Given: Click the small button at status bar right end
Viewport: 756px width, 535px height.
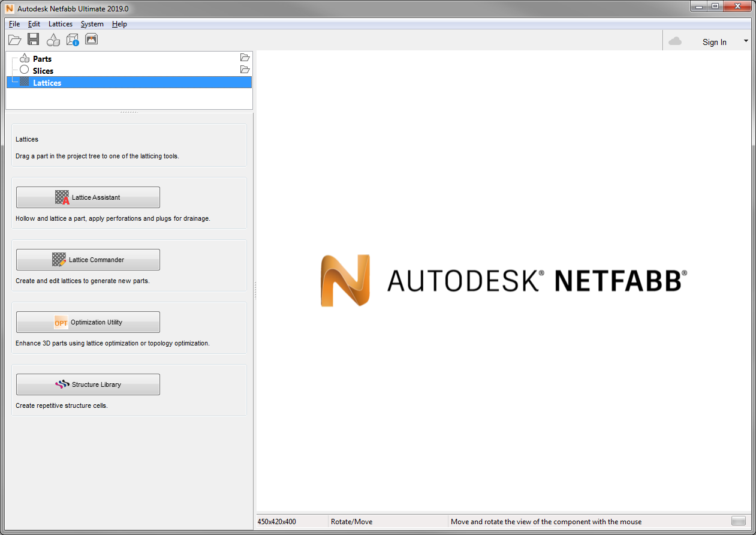Looking at the screenshot, I should [x=739, y=521].
